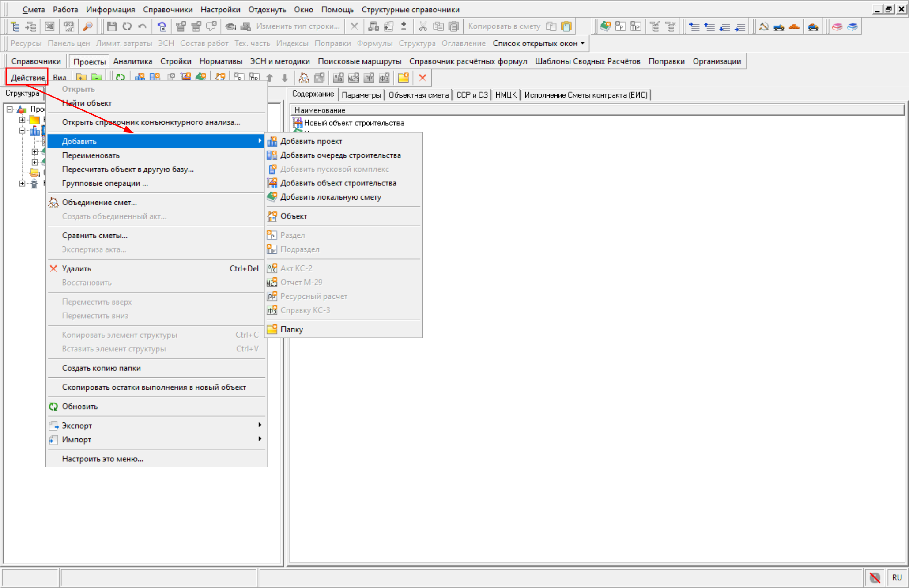Click Создать копию папки
Image resolution: width=909 pixels, height=588 pixels.
coord(157,368)
